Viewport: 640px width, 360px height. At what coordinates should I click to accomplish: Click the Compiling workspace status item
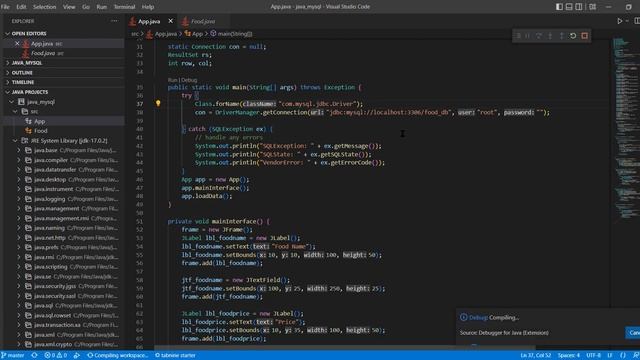click(x=118, y=356)
